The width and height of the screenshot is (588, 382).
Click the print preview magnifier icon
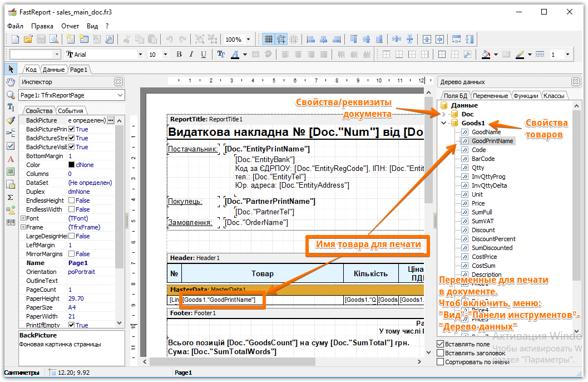pos(54,39)
